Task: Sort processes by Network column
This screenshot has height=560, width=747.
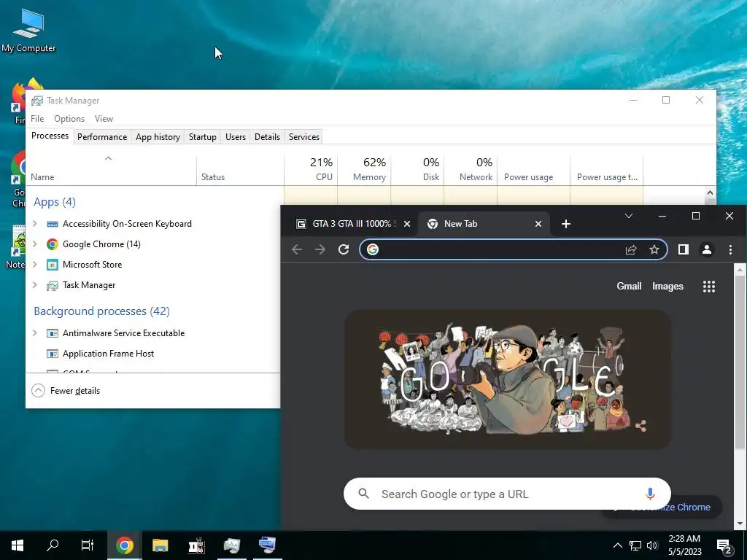Action: point(471,169)
